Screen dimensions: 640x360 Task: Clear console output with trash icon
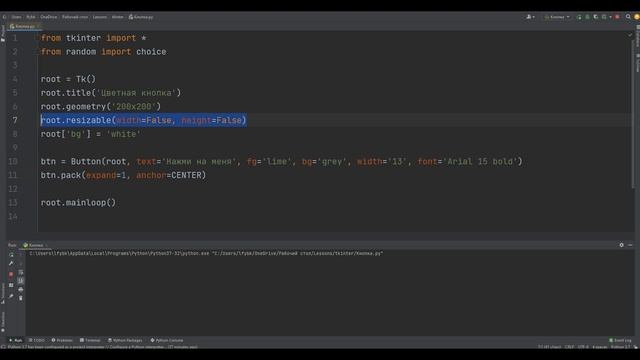pyautogui.click(x=21, y=298)
